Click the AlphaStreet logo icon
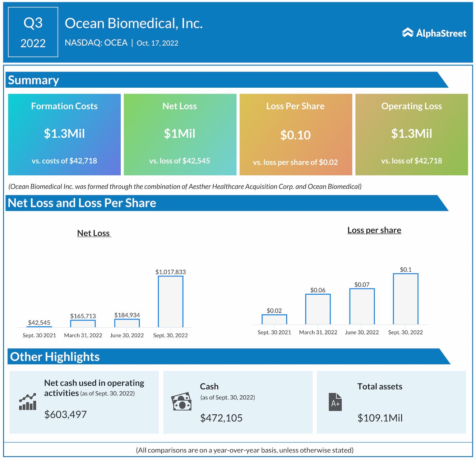 pos(407,33)
